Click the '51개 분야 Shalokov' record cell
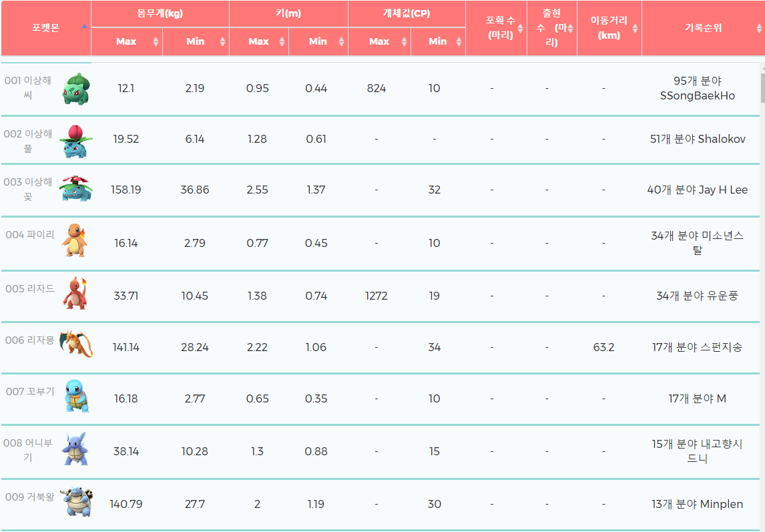The height and width of the screenshot is (532, 765). [x=697, y=139]
